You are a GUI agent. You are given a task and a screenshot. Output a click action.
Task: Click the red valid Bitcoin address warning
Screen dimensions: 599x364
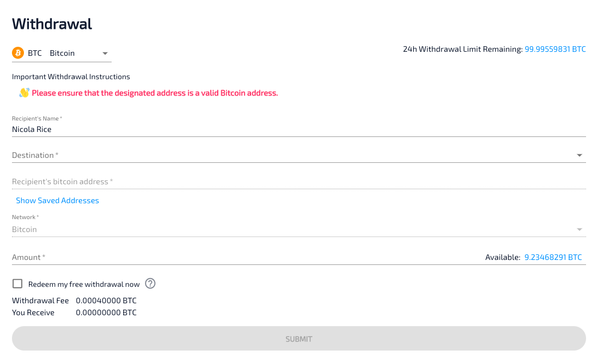tap(154, 93)
